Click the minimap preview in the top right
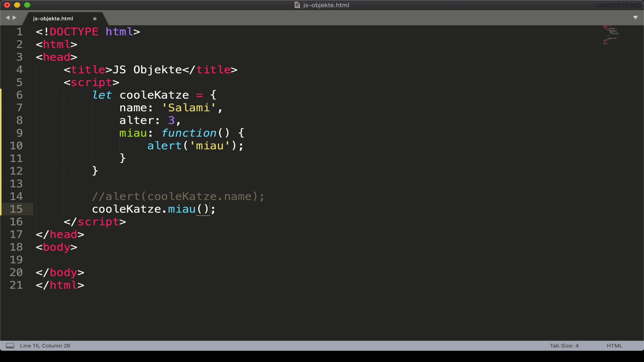Screen dimensions: 644x362 pos(611,35)
